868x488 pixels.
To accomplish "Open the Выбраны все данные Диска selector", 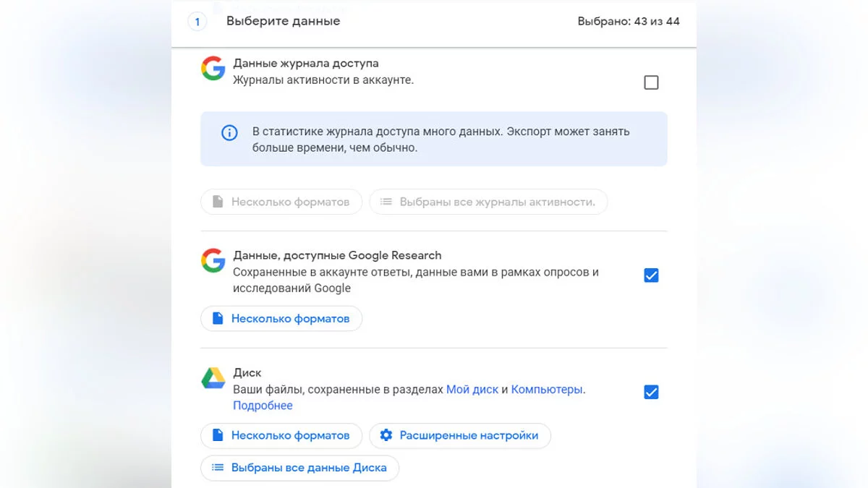I will (x=308, y=468).
